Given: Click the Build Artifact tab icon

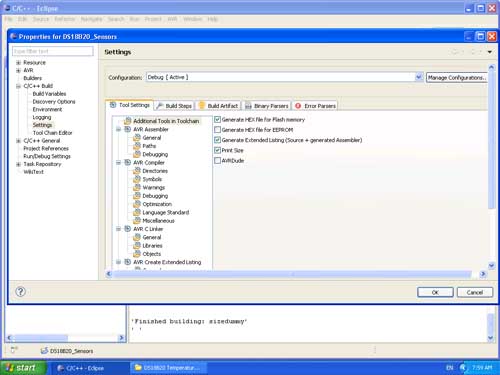Looking at the screenshot, I should coord(202,105).
